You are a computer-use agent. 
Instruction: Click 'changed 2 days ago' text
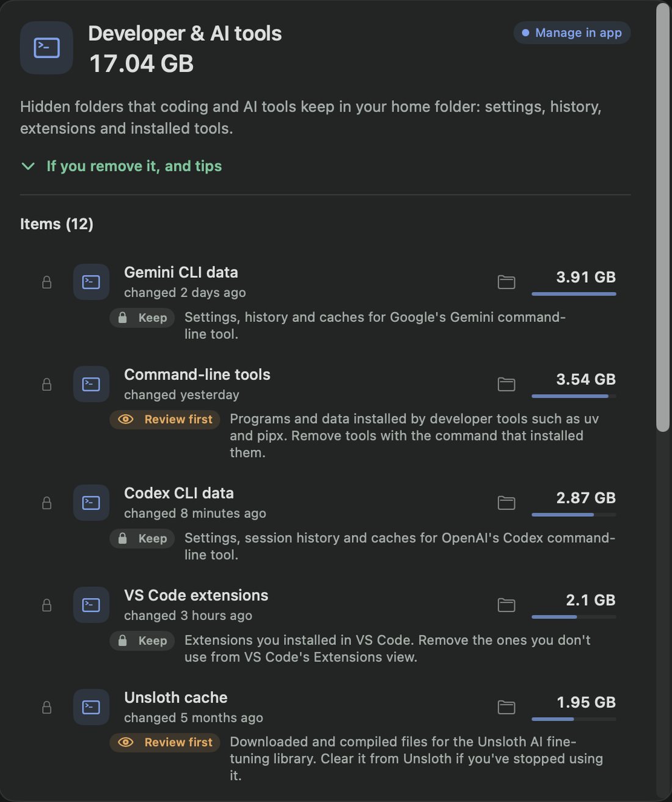[x=184, y=293]
